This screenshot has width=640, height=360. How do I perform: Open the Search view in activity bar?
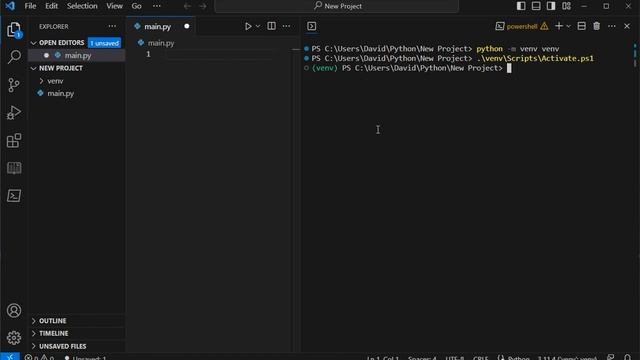click(14, 57)
